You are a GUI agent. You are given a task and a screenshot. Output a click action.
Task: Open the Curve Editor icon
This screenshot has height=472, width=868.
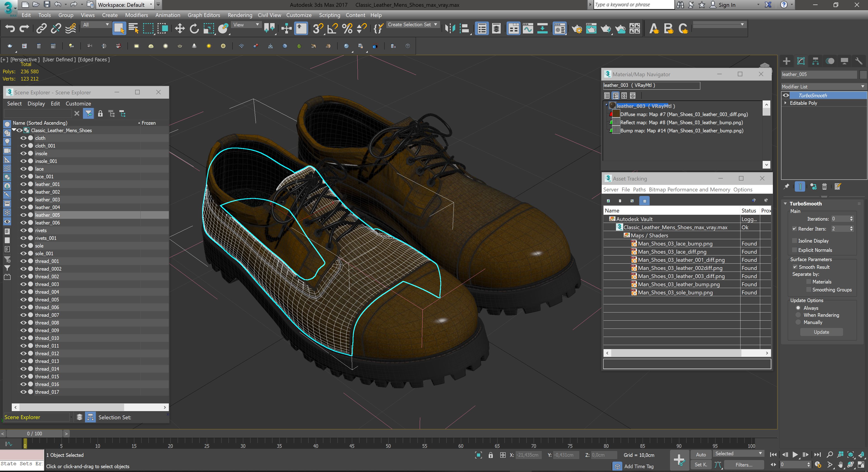528,29
